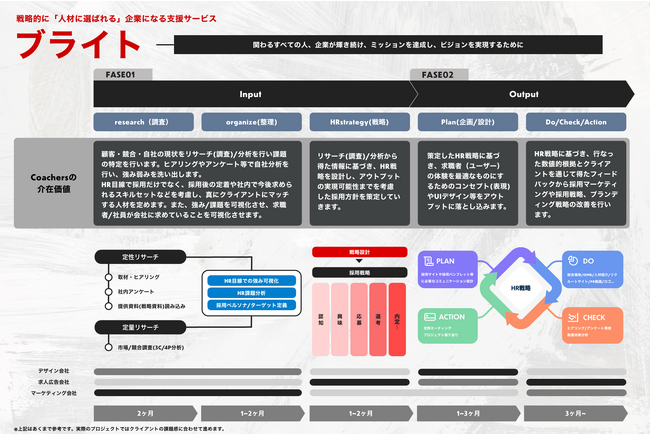Screen dimensions: 650x434
Task: Click the デザイン会社 row label
Action: (x=54, y=371)
